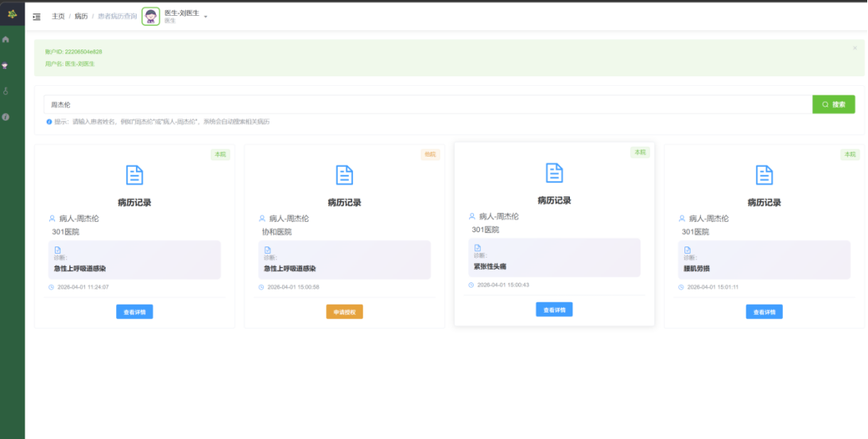Click the 本院 tag on the 紧张性头痛 card
Viewport: 868px width, 439px height.
pos(640,152)
